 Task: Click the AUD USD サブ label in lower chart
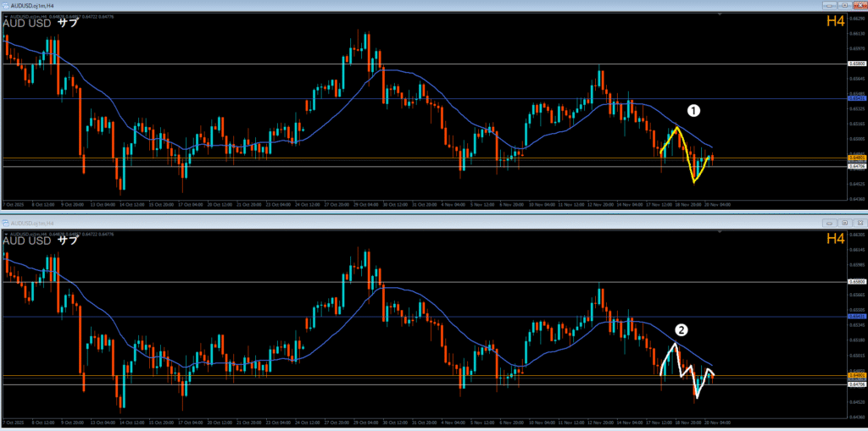[41, 240]
